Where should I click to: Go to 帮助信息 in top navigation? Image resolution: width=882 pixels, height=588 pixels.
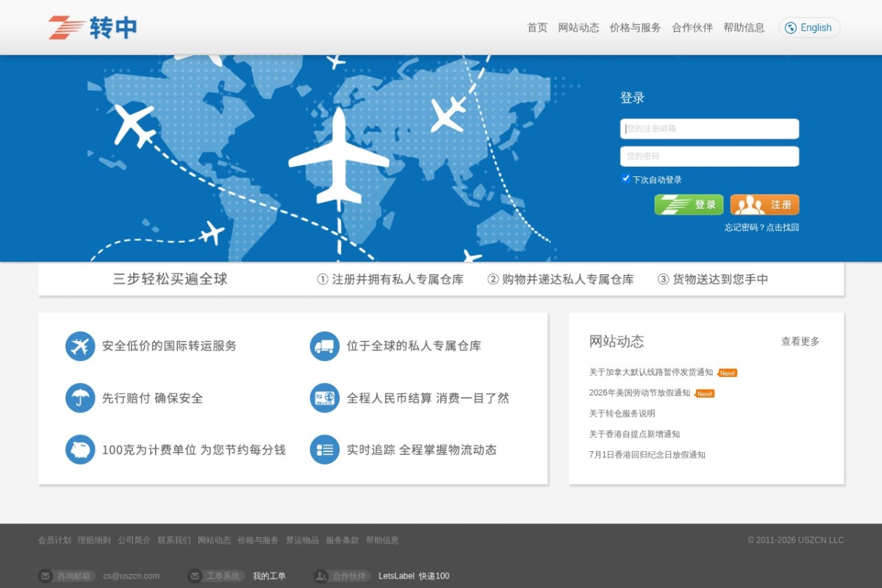744,28
